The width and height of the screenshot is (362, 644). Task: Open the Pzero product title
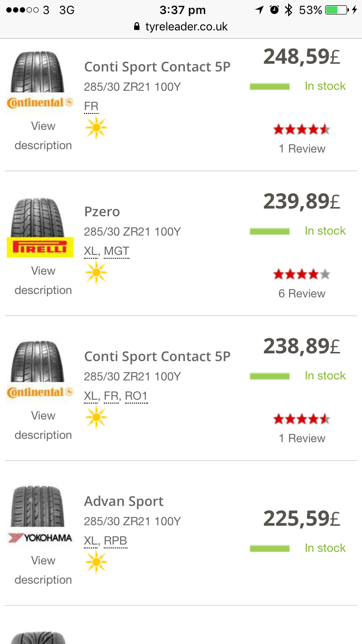pos(102,211)
